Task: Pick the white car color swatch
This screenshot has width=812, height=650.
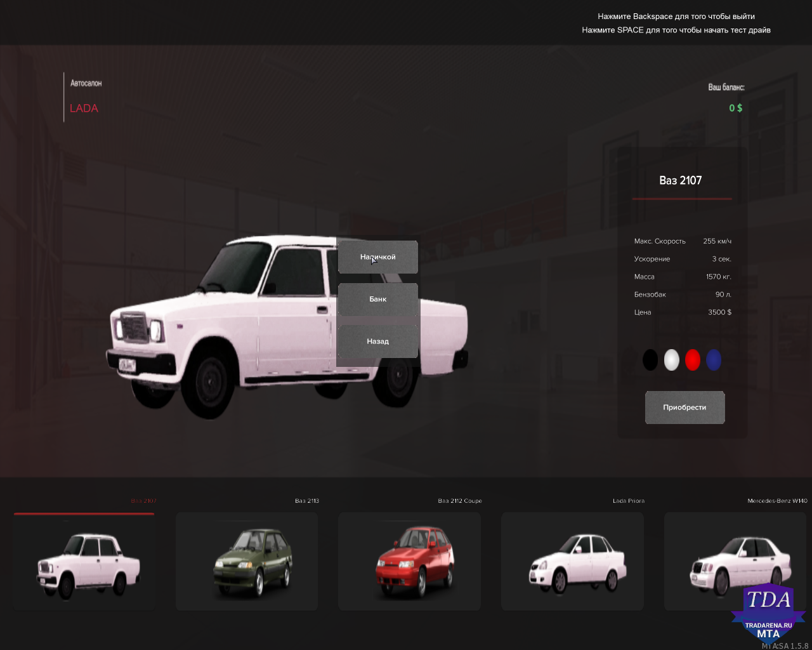Action: click(672, 360)
